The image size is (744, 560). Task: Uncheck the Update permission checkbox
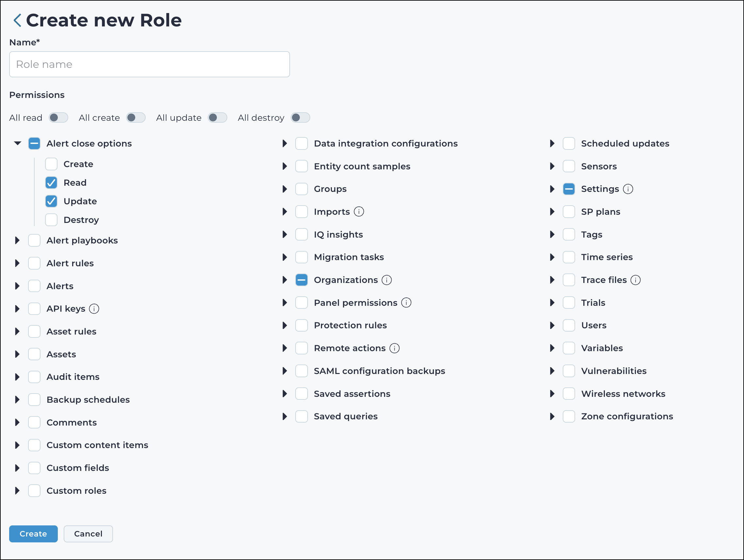(x=52, y=201)
